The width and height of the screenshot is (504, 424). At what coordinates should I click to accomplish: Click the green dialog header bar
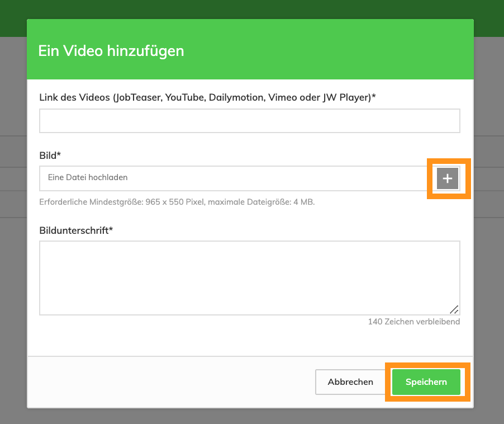click(x=335, y=50)
